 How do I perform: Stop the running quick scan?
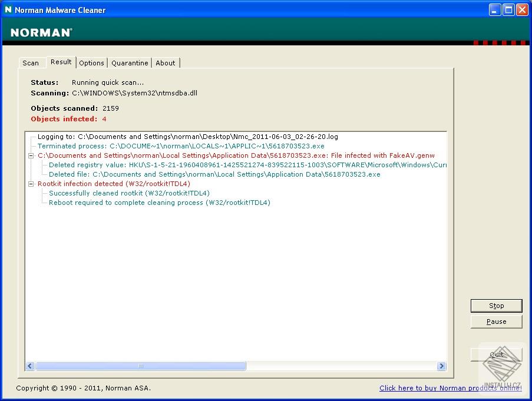497,306
